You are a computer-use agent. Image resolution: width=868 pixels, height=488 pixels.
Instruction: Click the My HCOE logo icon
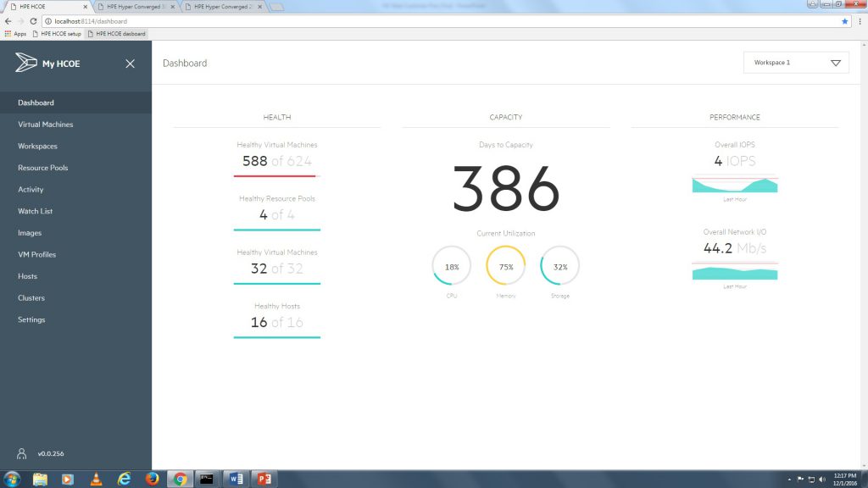click(x=25, y=63)
